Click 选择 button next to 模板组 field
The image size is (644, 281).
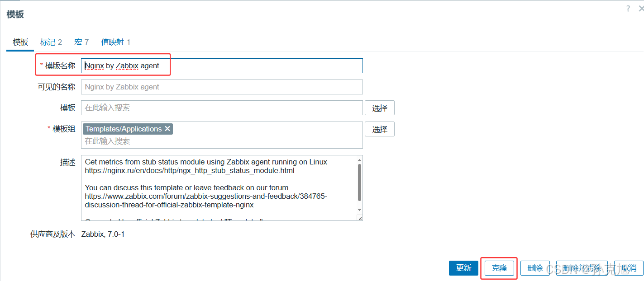coord(380,129)
